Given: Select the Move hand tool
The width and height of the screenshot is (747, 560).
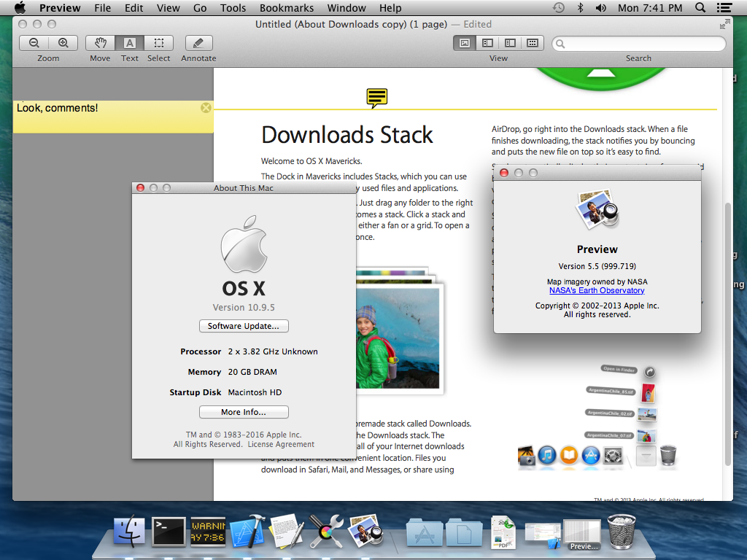Looking at the screenshot, I should [100, 43].
